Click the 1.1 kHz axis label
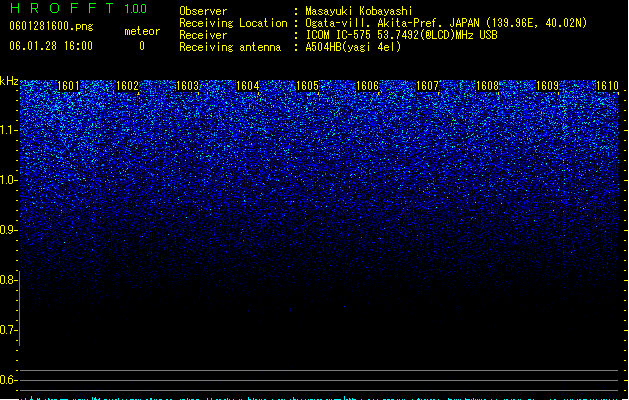Viewport: 629px width, 400px height. tap(8, 130)
